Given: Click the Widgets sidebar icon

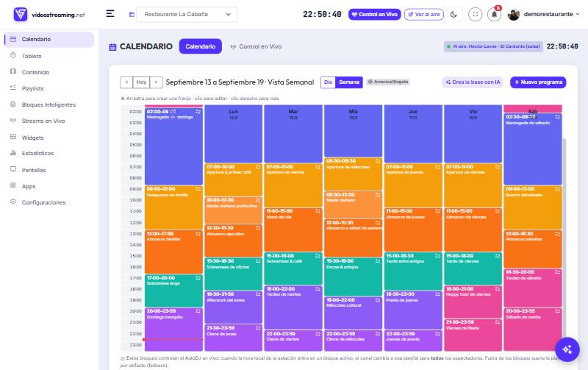Looking at the screenshot, I should [13, 137].
